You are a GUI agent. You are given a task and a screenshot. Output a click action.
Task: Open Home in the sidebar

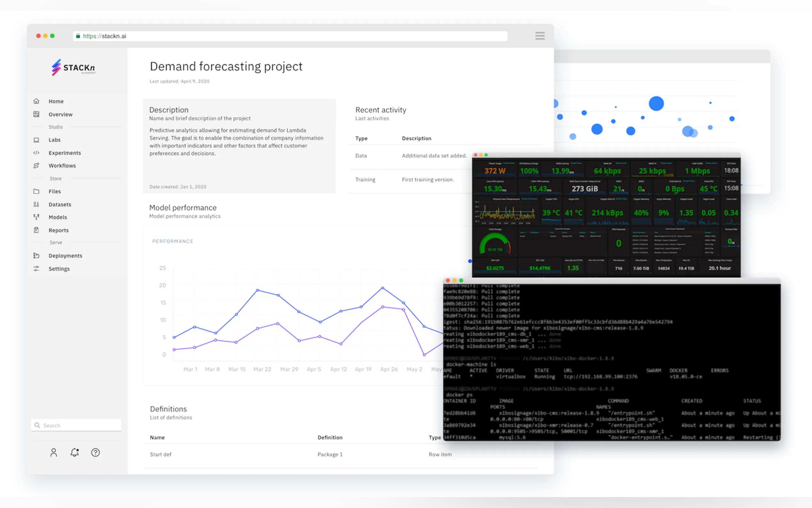pos(56,101)
